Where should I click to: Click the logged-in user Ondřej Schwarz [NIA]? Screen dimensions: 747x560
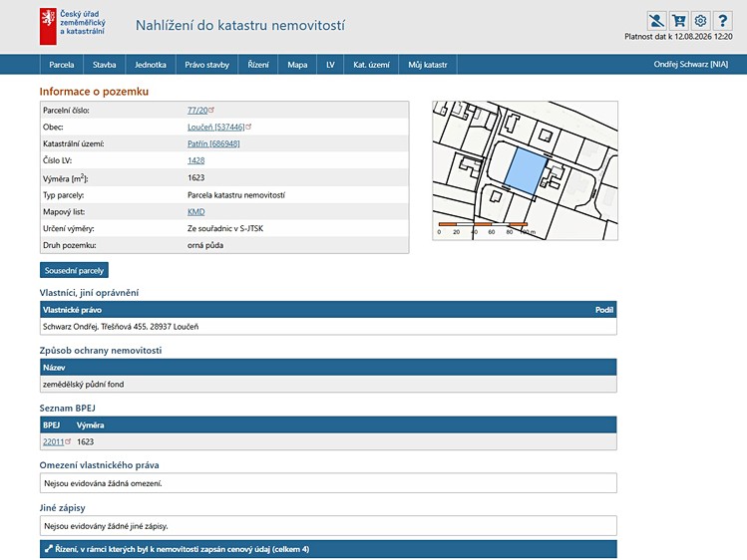click(691, 64)
